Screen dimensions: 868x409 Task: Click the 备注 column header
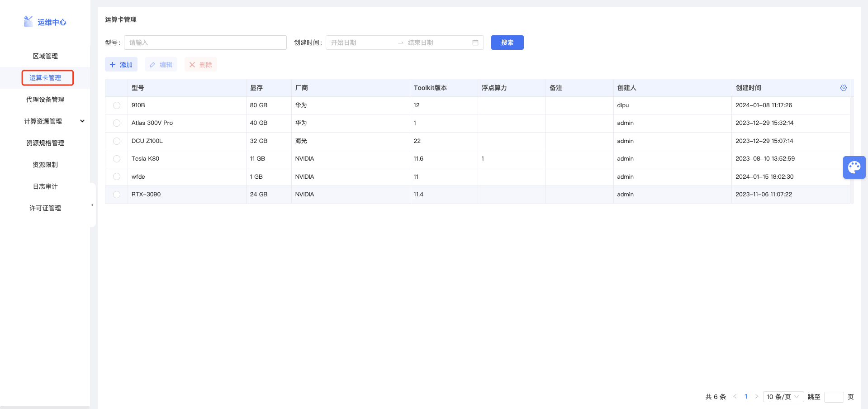point(579,88)
